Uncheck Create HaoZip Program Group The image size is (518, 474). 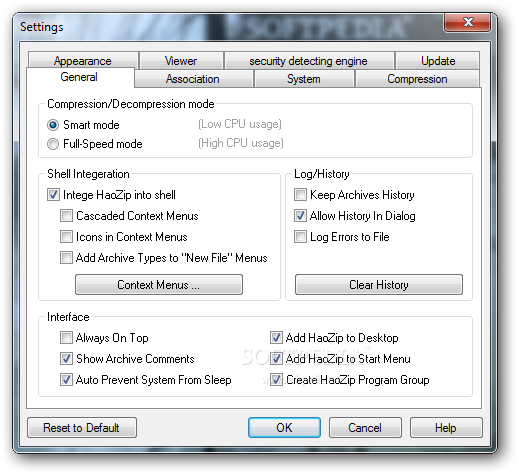pos(276,380)
